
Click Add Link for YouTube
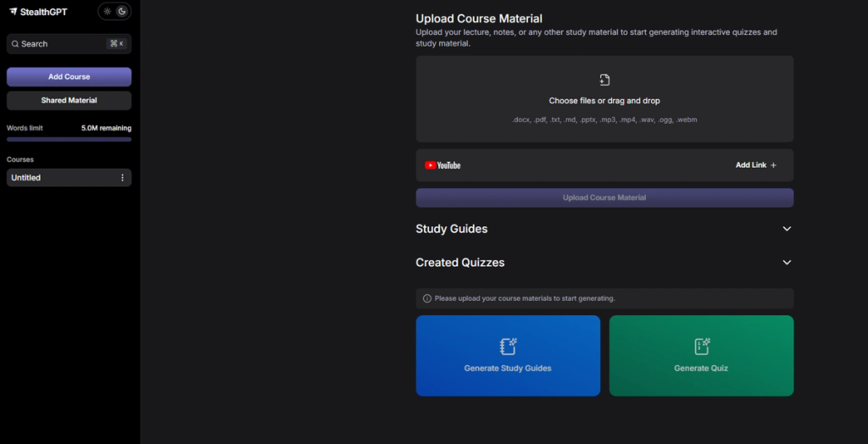(756, 165)
